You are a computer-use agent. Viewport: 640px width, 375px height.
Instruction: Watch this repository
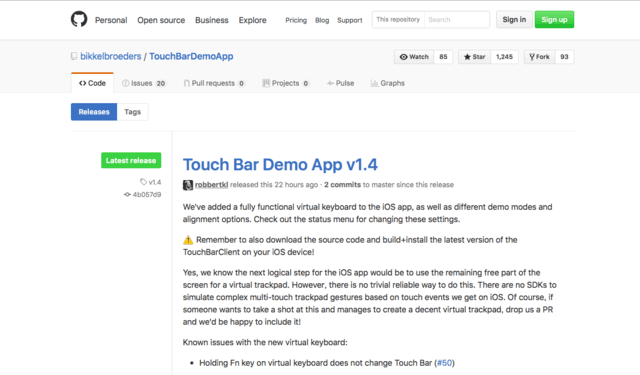414,57
